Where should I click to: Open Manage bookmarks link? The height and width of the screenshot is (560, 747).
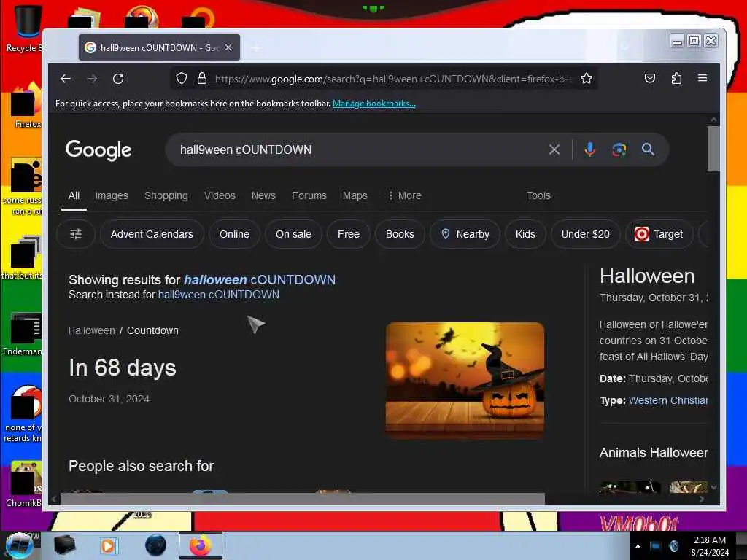click(374, 104)
